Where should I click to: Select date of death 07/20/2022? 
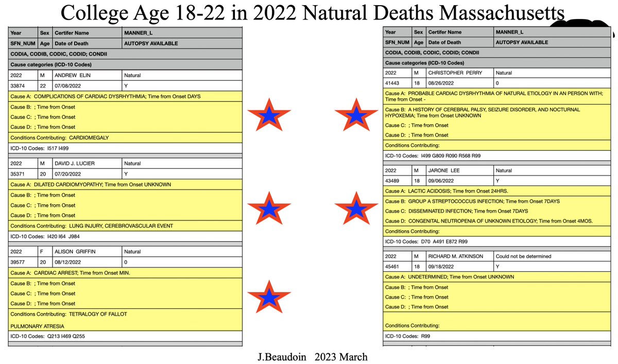(68, 174)
